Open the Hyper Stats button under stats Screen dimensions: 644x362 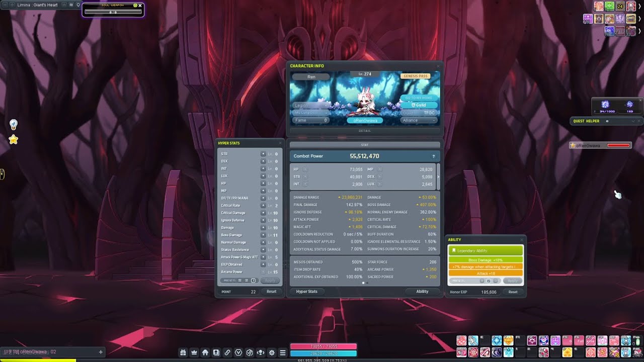[307, 292]
